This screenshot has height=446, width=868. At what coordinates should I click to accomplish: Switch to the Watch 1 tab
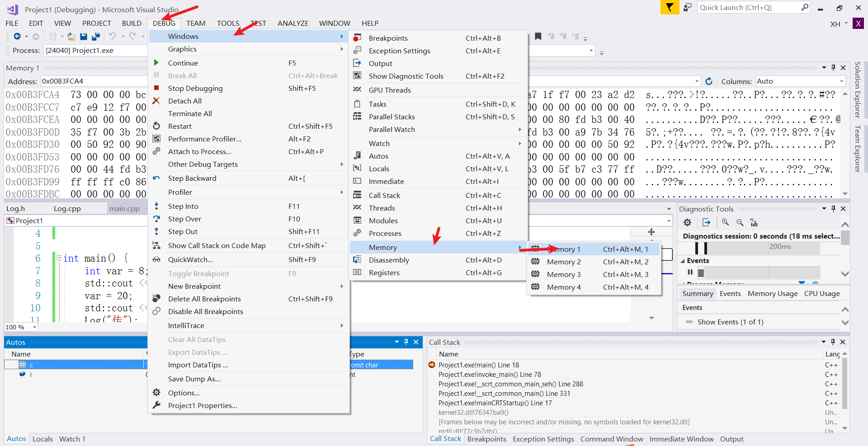[72, 439]
